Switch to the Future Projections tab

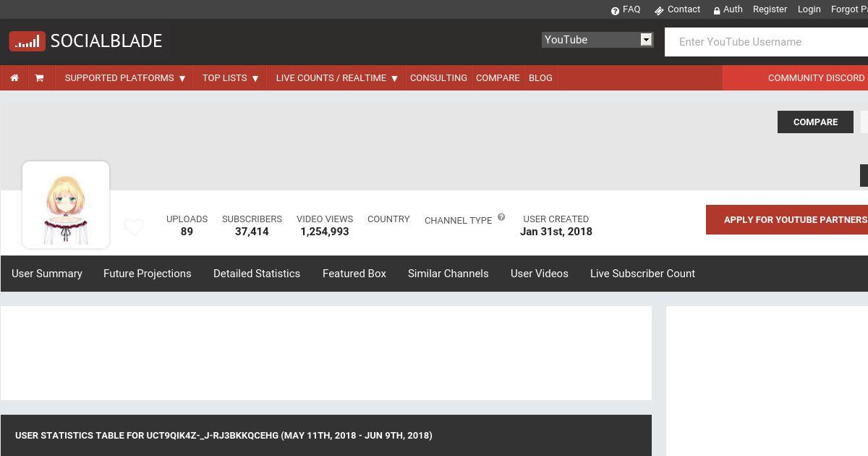pyautogui.click(x=148, y=274)
